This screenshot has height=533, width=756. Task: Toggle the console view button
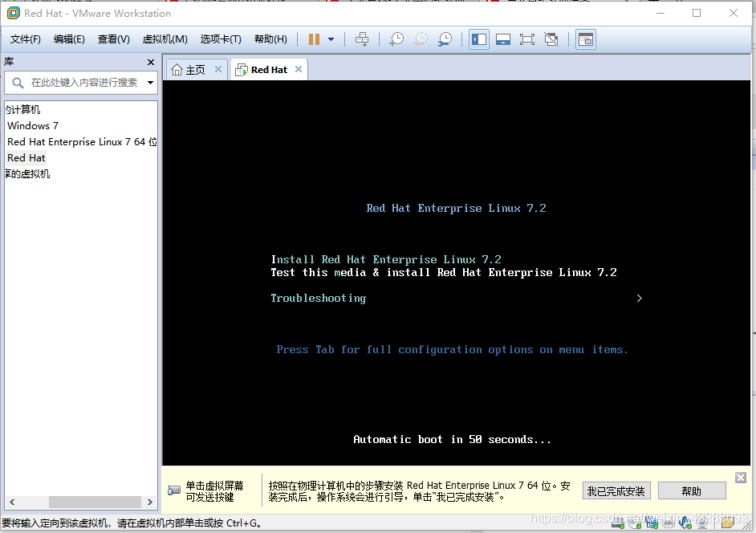pyautogui.click(x=585, y=39)
